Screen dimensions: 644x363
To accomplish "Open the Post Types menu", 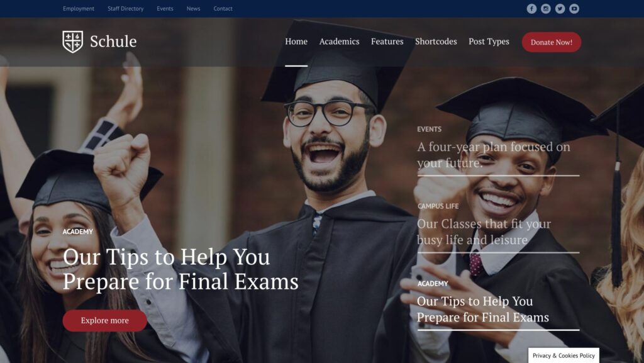I will tap(489, 42).
